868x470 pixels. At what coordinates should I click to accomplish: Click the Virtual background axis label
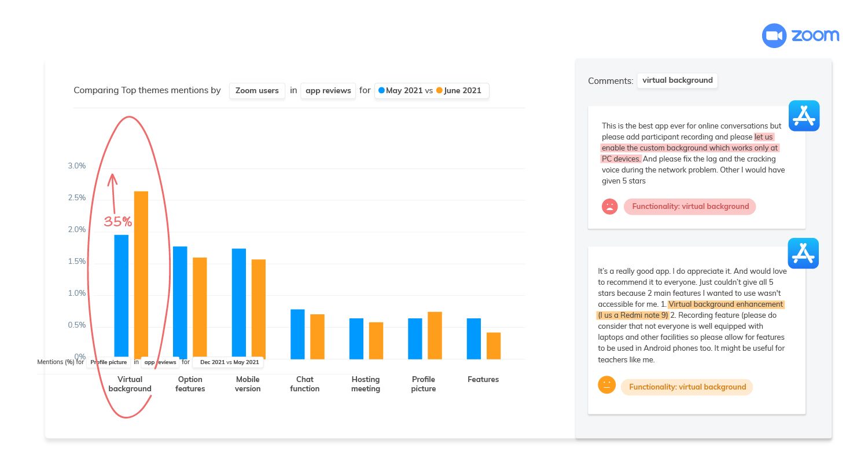coord(130,384)
